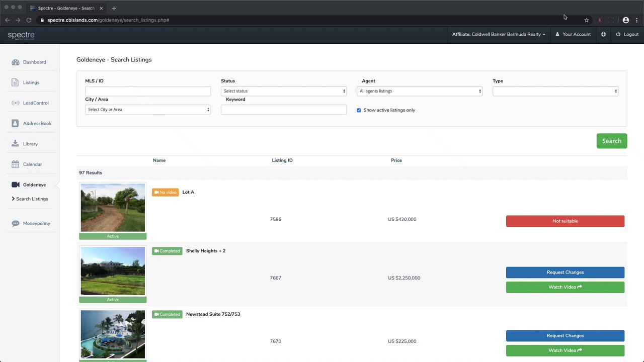Open LeadControl icon in sidebar

click(15, 103)
